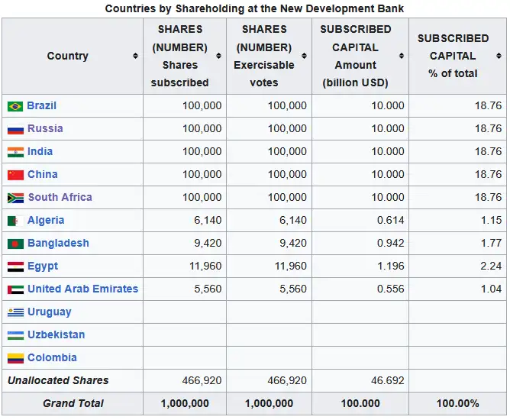Click the Russia flag icon
Screen dimensions: 510x420
[x=15, y=129]
